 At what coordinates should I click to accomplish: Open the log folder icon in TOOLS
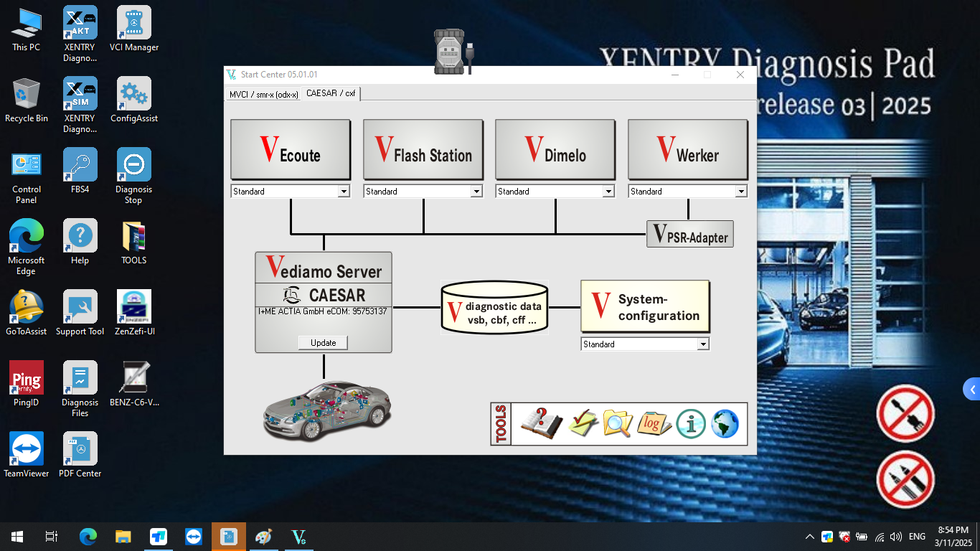click(x=653, y=424)
